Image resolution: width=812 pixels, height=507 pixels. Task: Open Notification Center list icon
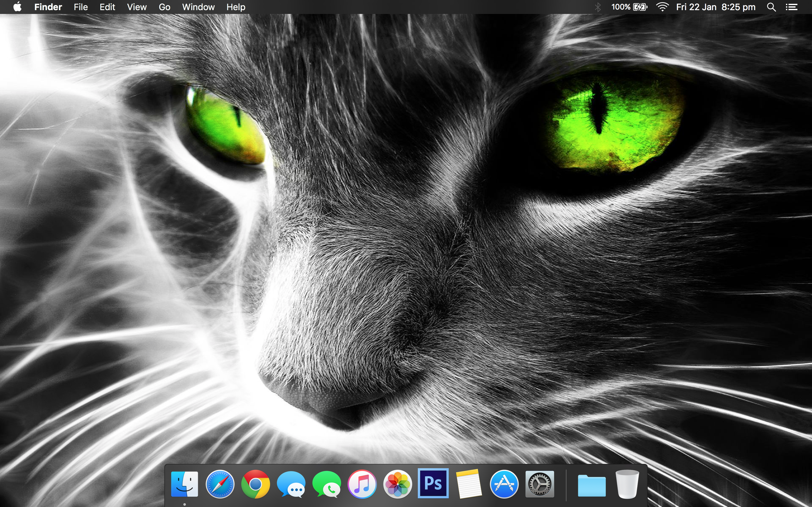tap(791, 7)
